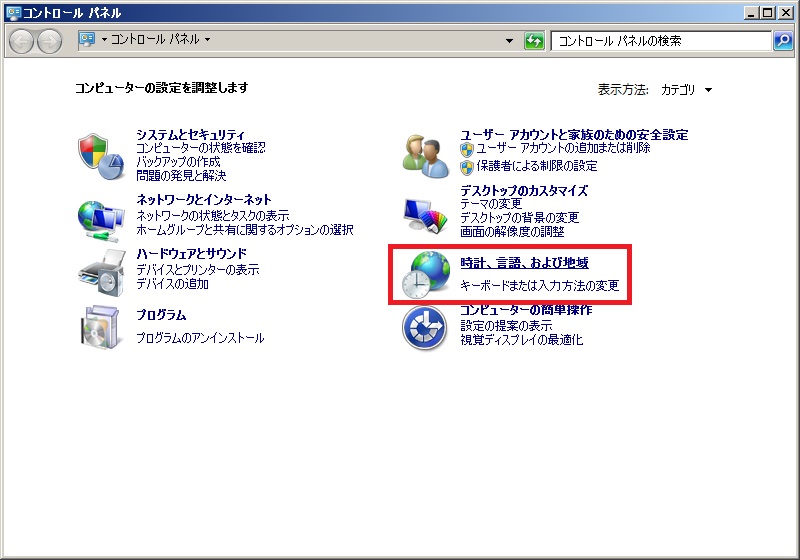800x560 pixels.
Task: Click the User Accounts people icon
Action: pos(424,153)
